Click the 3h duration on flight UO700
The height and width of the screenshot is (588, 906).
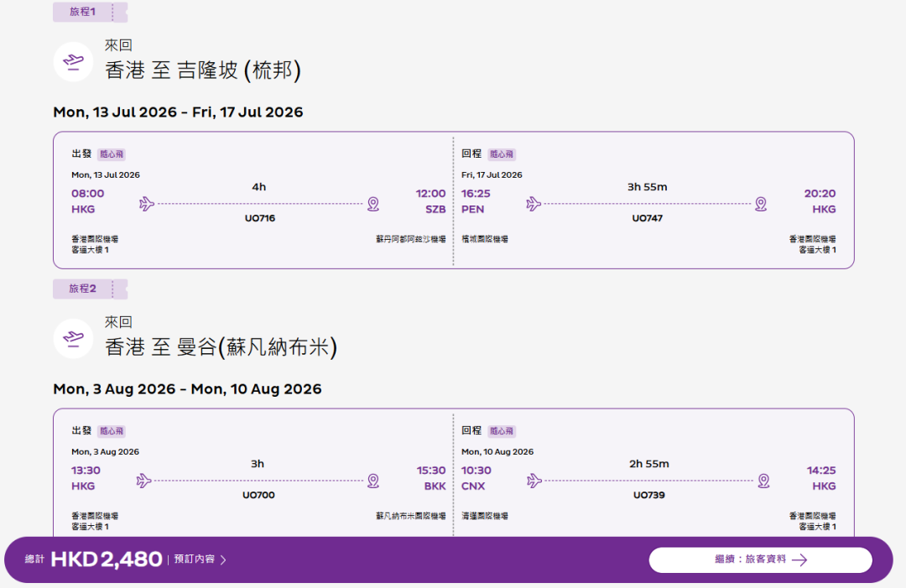(258, 464)
